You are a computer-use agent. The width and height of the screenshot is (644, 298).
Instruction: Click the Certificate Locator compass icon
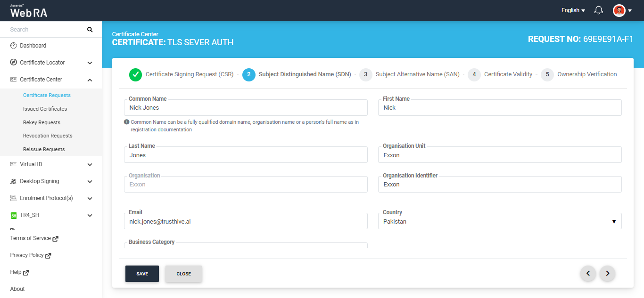tap(14, 63)
